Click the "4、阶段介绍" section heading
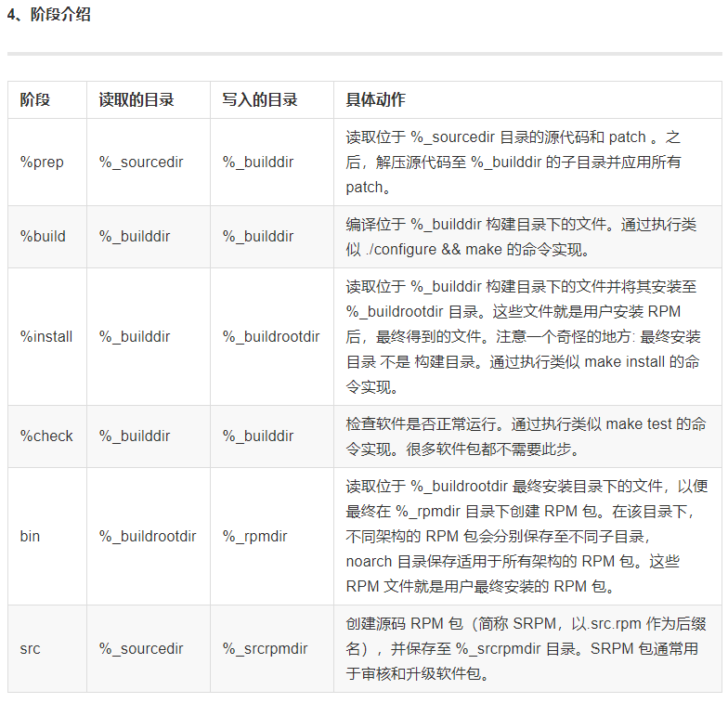The height and width of the screenshot is (703, 728). point(49,16)
